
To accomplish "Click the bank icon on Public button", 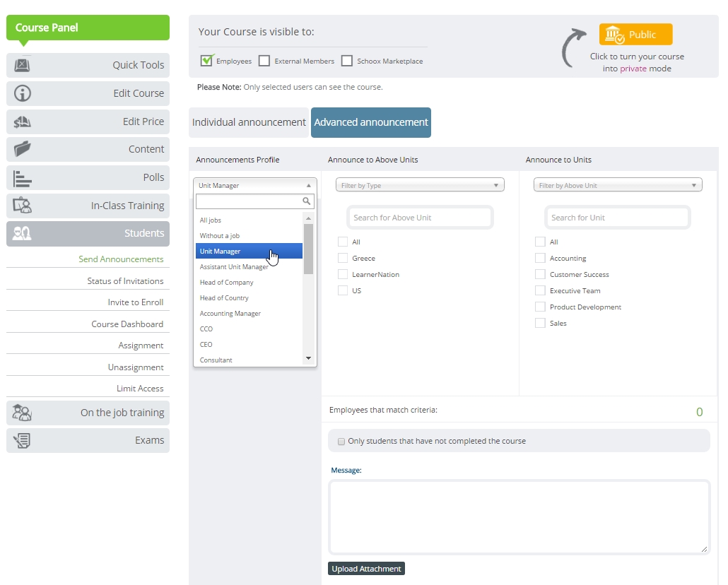I will pos(615,35).
